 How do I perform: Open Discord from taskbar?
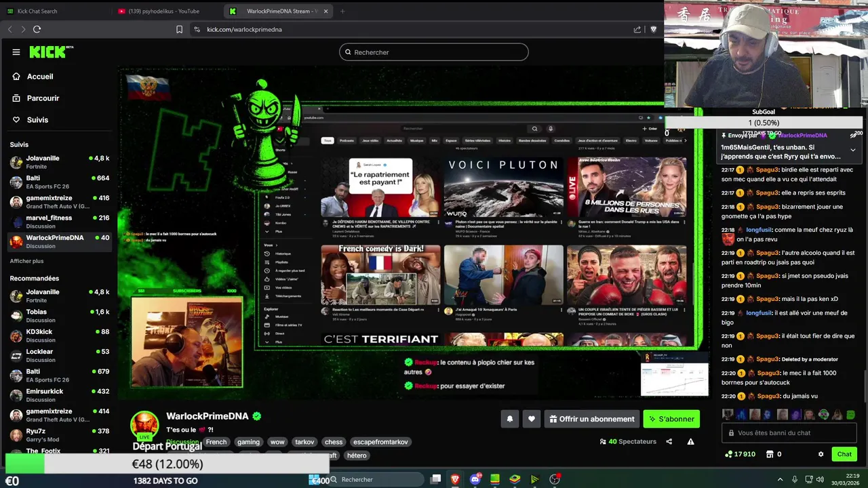click(475, 479)
